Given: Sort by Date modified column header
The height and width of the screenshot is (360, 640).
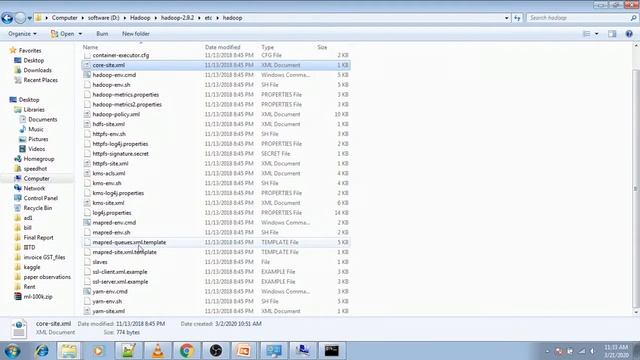Looking at the screenshot, I should pyautogui.click(x=222, y=47).
